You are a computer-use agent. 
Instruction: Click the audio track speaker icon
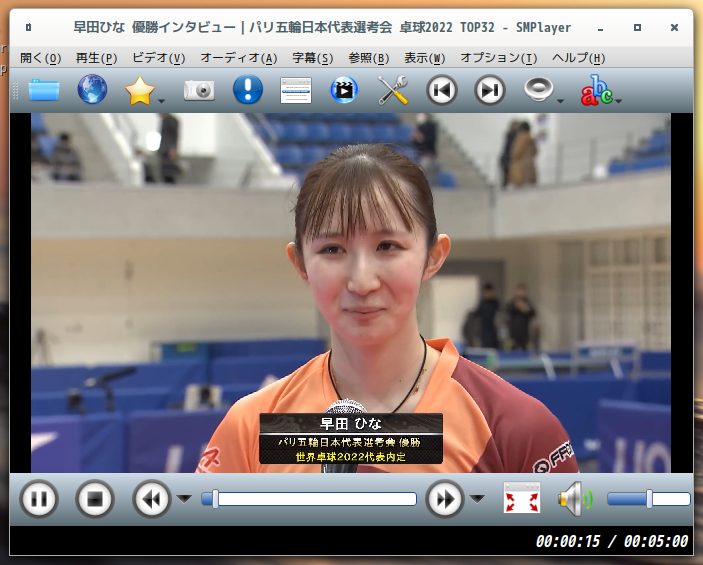click(538, 89)
